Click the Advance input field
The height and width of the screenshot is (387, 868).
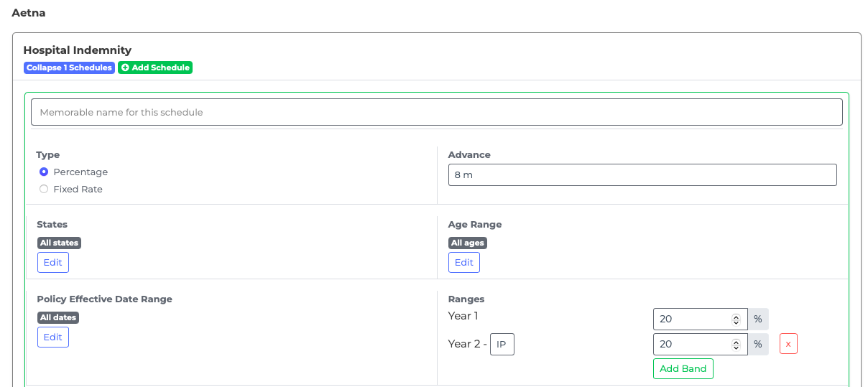coord(642,174)
